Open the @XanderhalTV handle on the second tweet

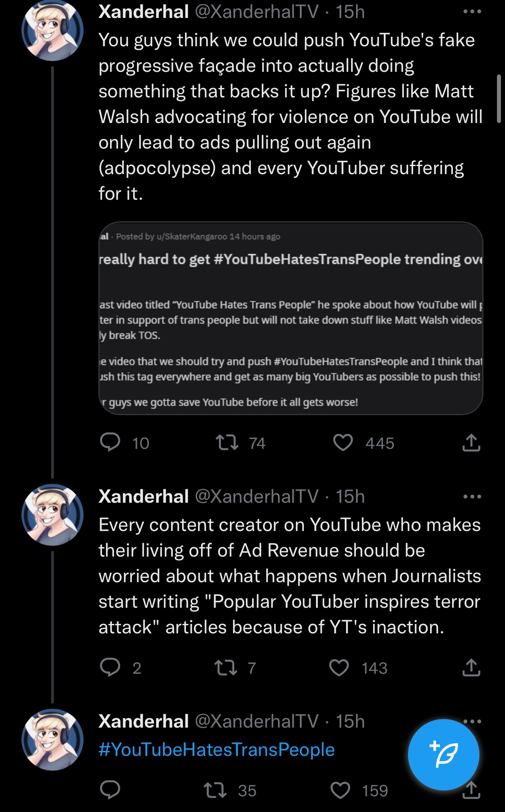[257, 496]
